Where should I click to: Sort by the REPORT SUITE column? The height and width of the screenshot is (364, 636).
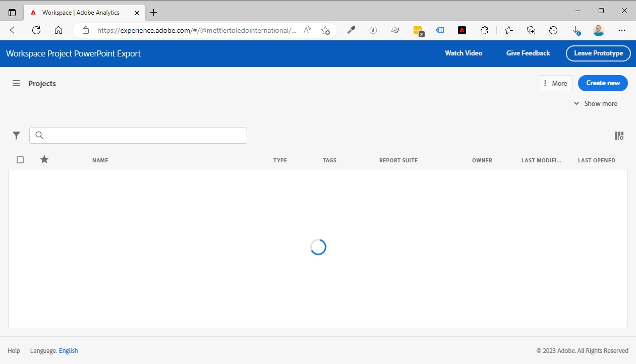coord(398,160)
